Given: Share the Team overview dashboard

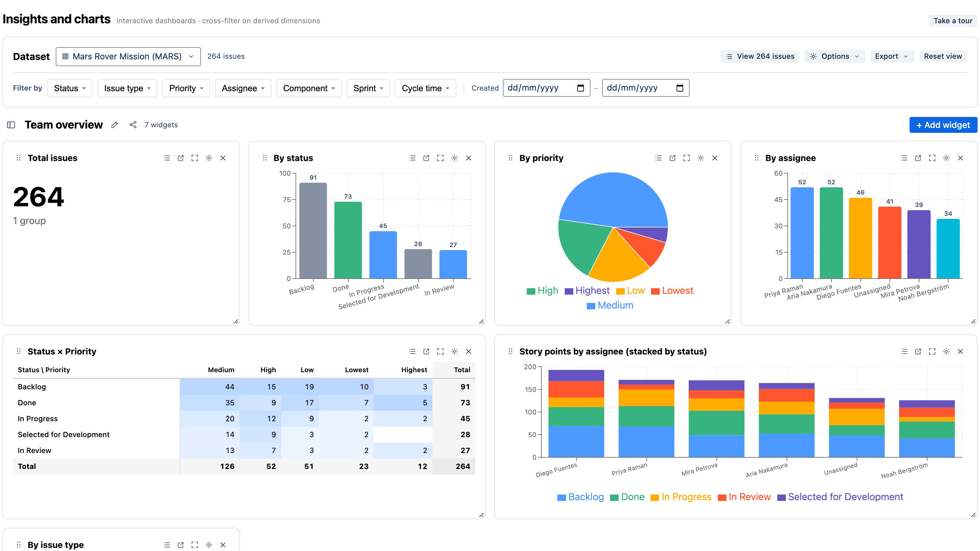Looking at the screenshot, I should [x=133, y=125].
